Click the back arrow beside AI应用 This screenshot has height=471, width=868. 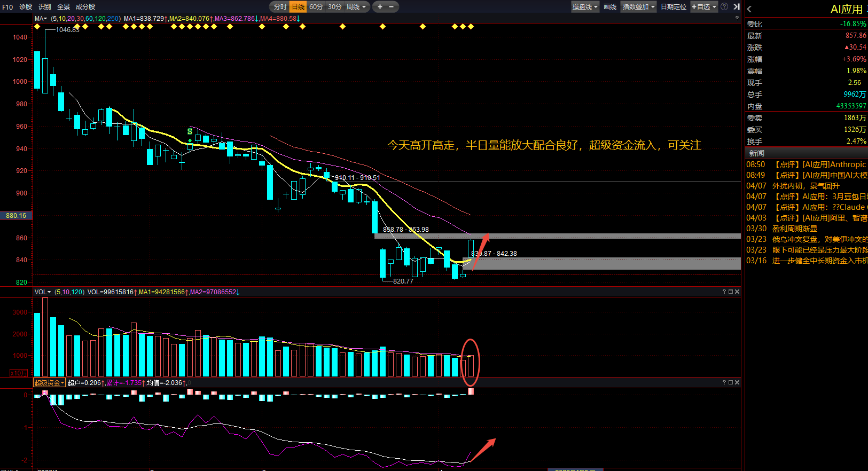[749, 9]
